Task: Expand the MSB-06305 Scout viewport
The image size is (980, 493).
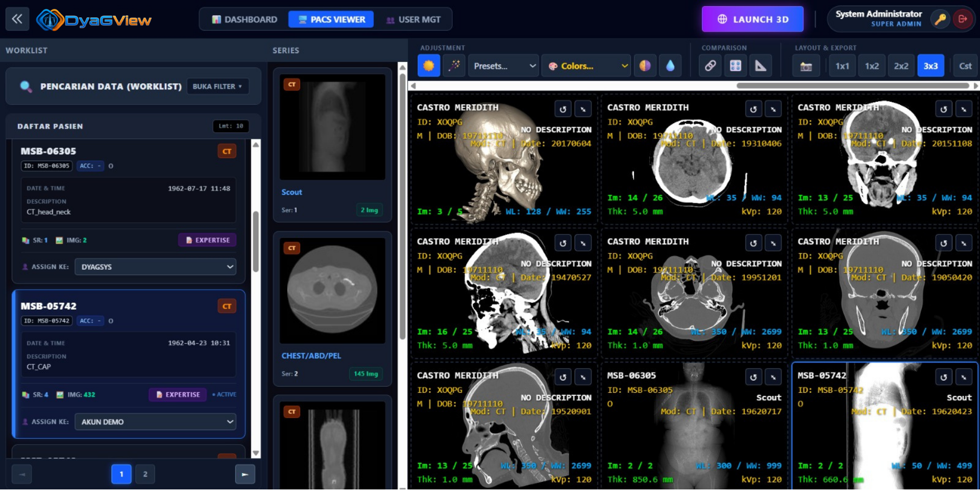Action: click(773, 377)
